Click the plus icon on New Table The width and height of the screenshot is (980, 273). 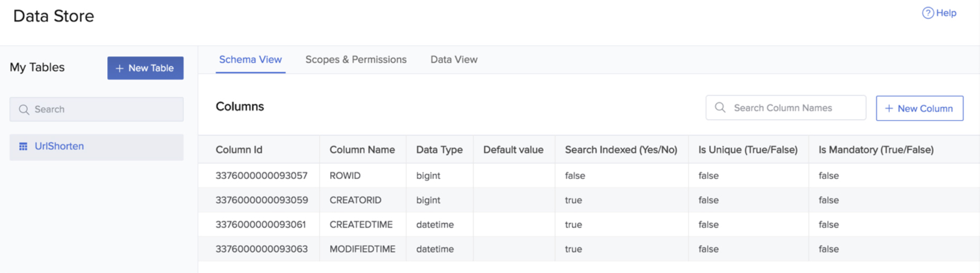[x=119, y=69]
